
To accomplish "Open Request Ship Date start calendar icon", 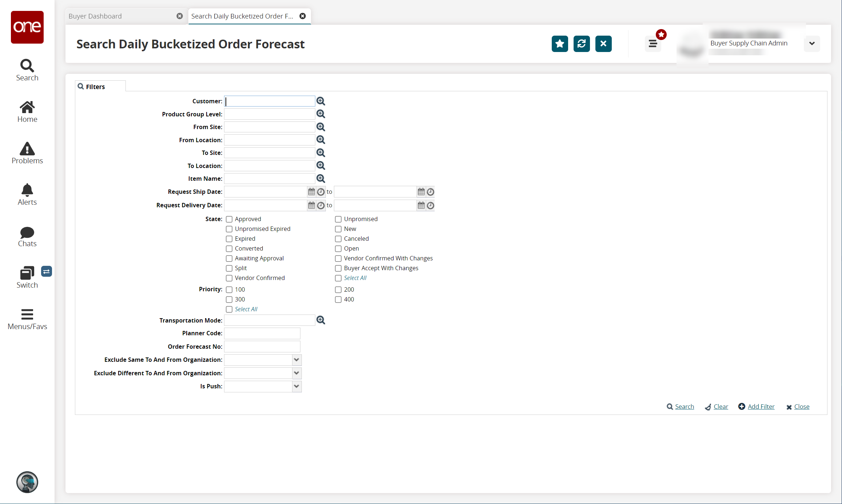I will click(x=311, y=192).
